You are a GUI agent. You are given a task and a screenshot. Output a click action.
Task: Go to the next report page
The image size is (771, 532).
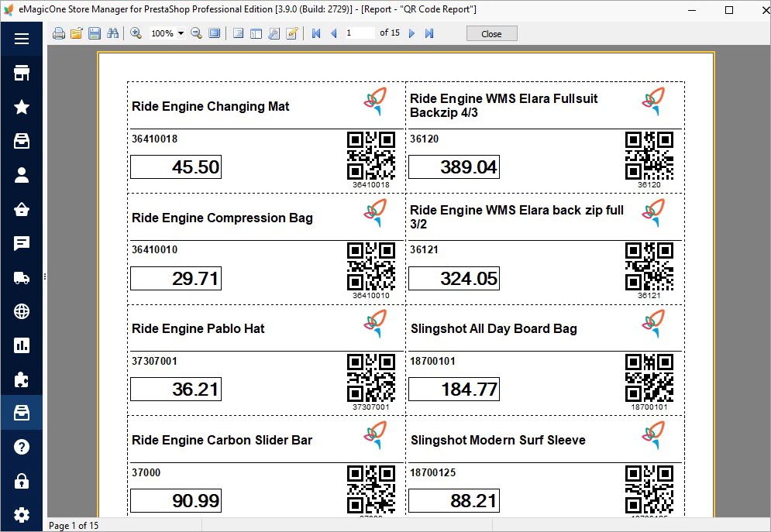[x=411, y=33]
